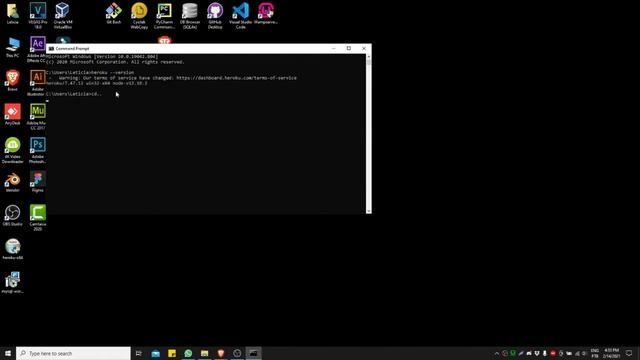Open the Leticia user folder desktop icon
Viewport: 640px width, 360px height.
tap(13, 13)
